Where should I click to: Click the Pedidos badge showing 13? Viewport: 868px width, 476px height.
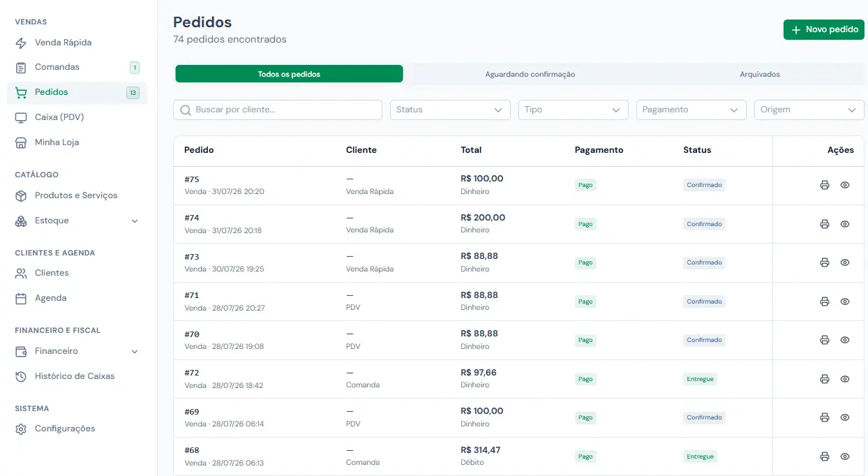tap(133, 93)
